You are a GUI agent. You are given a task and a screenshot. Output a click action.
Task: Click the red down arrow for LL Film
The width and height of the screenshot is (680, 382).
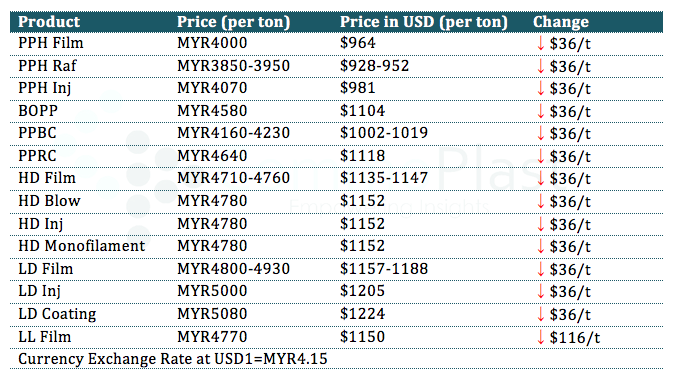click(540, 337)
